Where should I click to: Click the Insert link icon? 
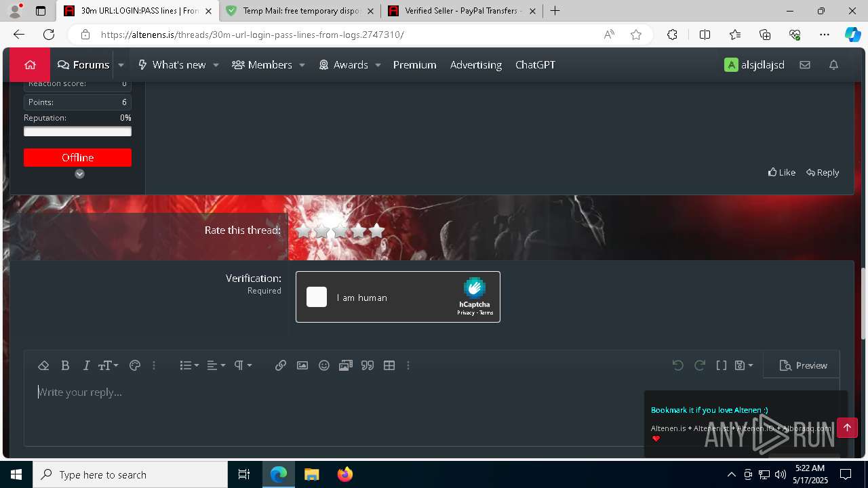pos(281,365)
